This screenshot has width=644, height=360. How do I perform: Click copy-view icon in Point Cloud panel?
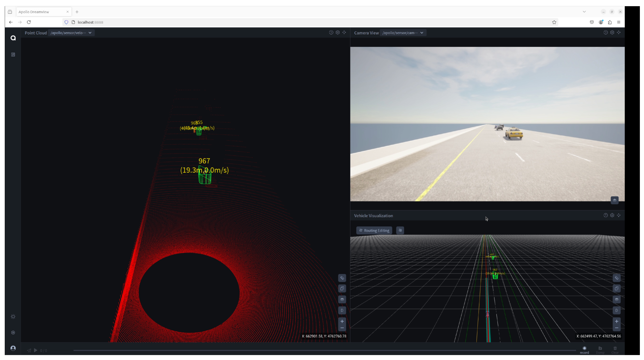coord(342,288)
